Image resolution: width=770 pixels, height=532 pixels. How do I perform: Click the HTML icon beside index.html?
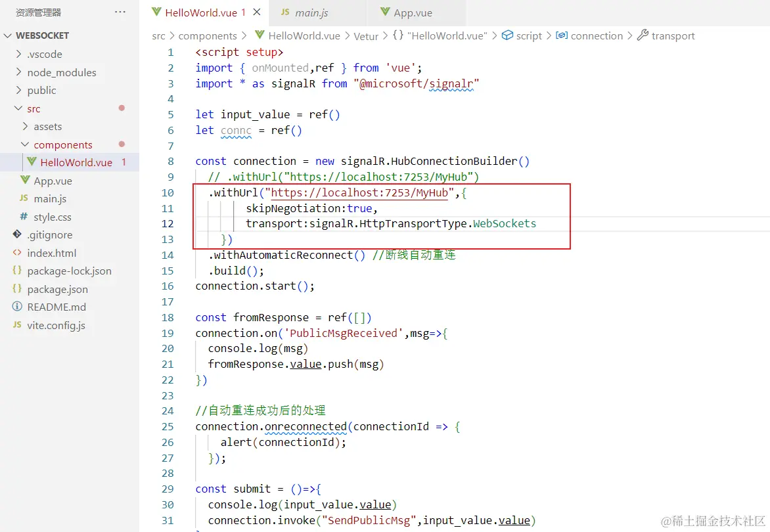(17, 253)
